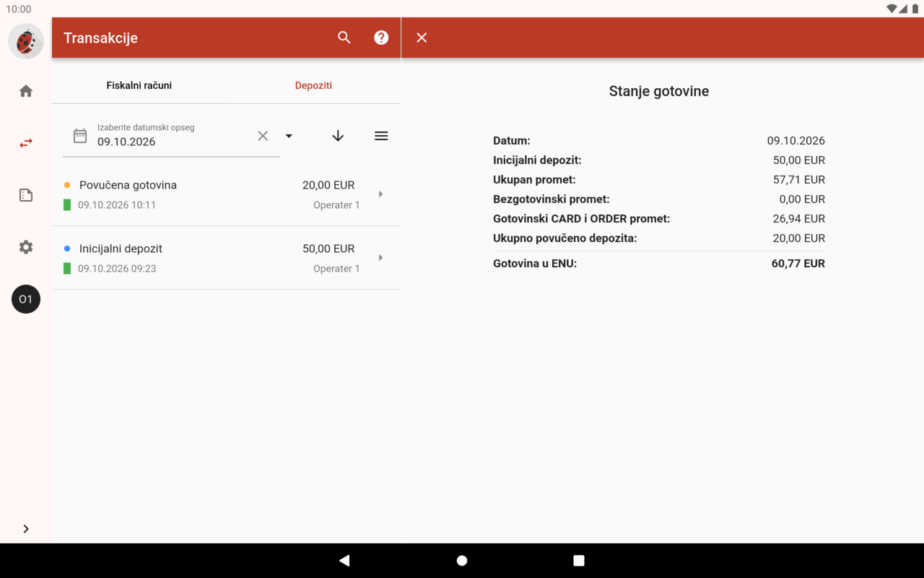
Task: Tap the Android recent apps square
Action: click(579, 561)
